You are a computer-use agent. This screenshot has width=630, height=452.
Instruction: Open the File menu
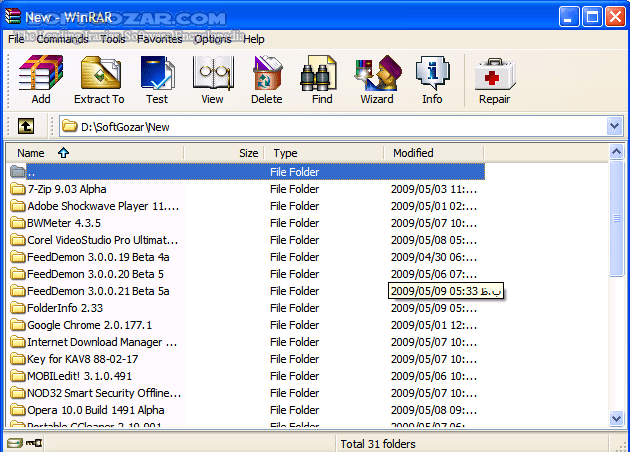[x=16, y=39]
